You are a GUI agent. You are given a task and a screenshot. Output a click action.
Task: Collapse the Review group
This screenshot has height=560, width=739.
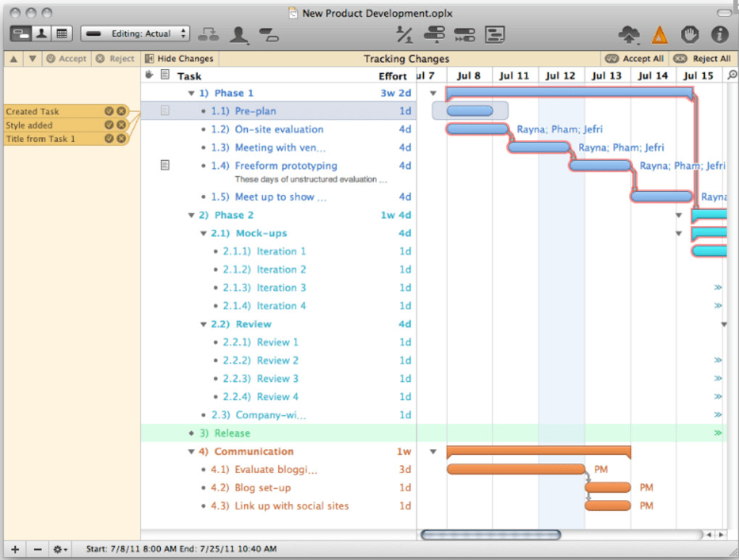204,325
